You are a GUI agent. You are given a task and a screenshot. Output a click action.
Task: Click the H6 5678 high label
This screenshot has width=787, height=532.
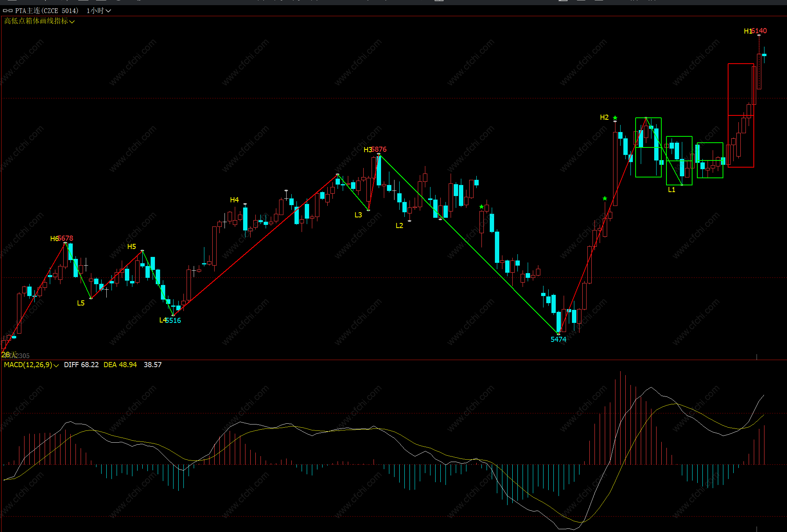click(62, 238)
